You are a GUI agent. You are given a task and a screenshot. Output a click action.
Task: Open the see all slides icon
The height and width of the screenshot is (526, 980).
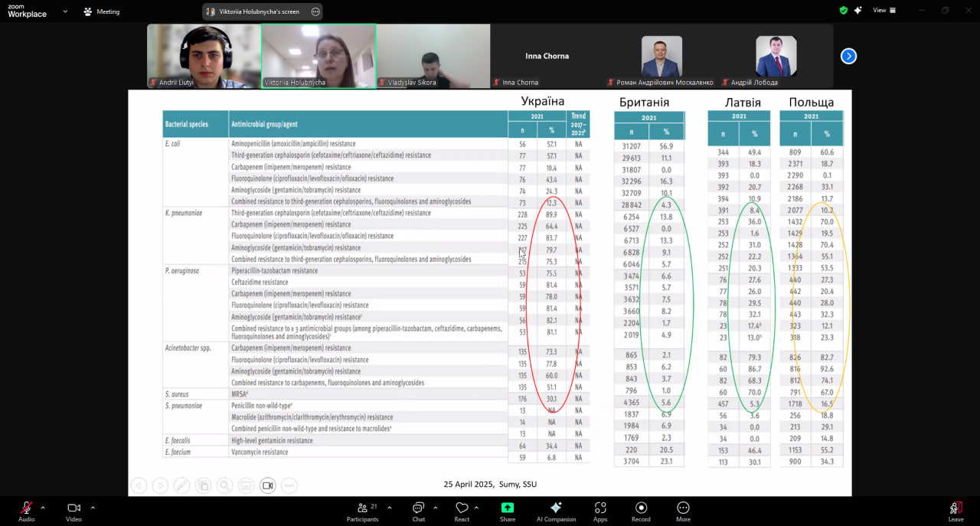tap(203, 485)
